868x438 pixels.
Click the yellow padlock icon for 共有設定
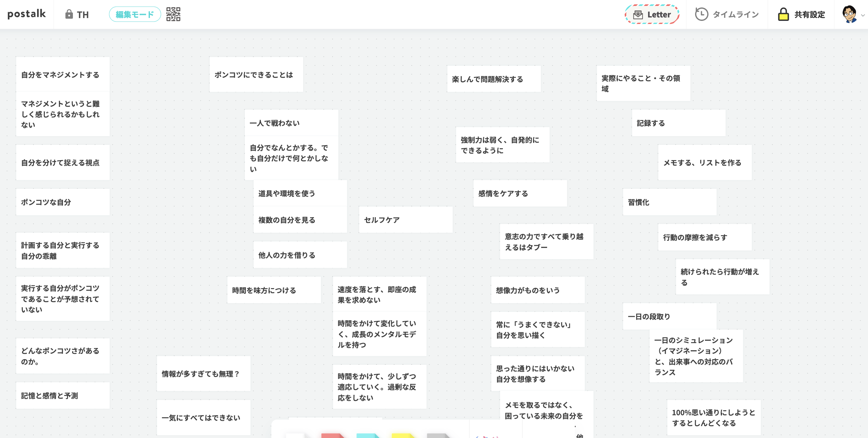point(784,14)
